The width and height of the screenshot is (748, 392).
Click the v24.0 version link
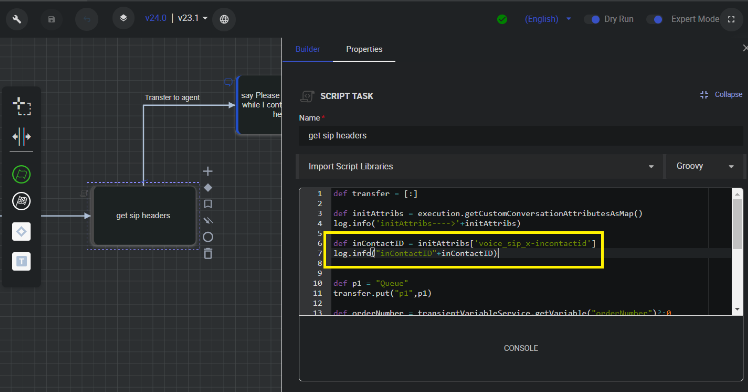click(156, 18)
